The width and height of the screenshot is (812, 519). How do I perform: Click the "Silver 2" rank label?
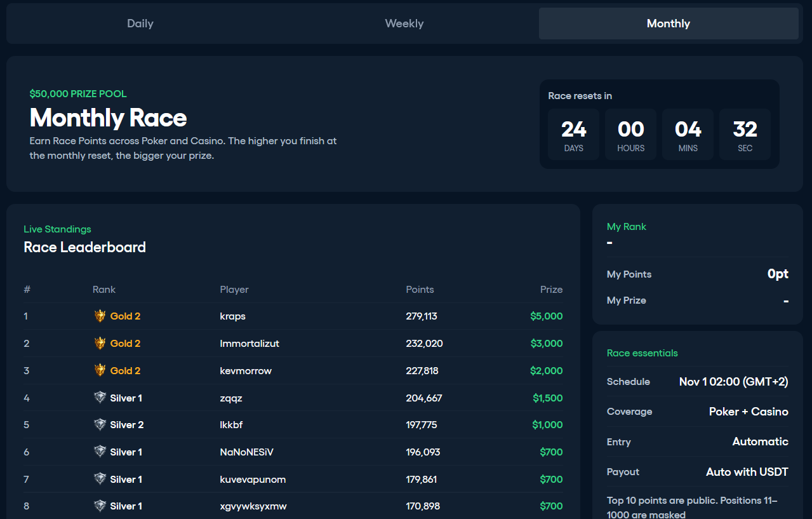point(127,425)
